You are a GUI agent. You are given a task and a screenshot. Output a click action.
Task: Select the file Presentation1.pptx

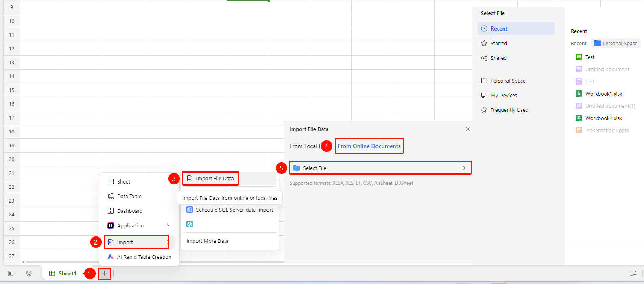point(603,130)
